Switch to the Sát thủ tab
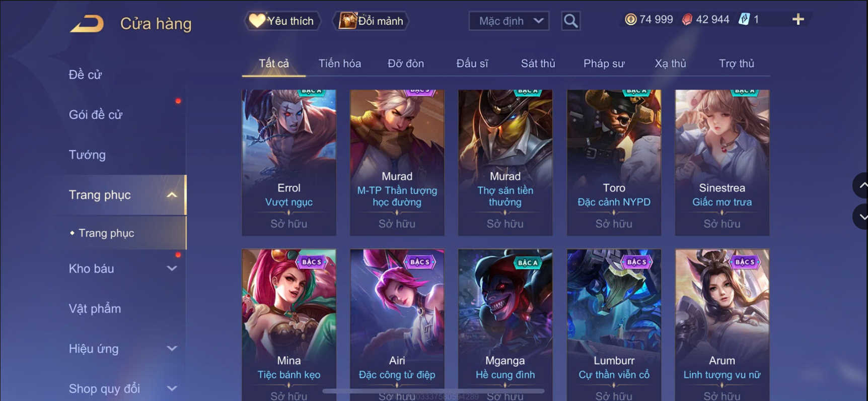868x401 pixels. [x=538, y=63]
